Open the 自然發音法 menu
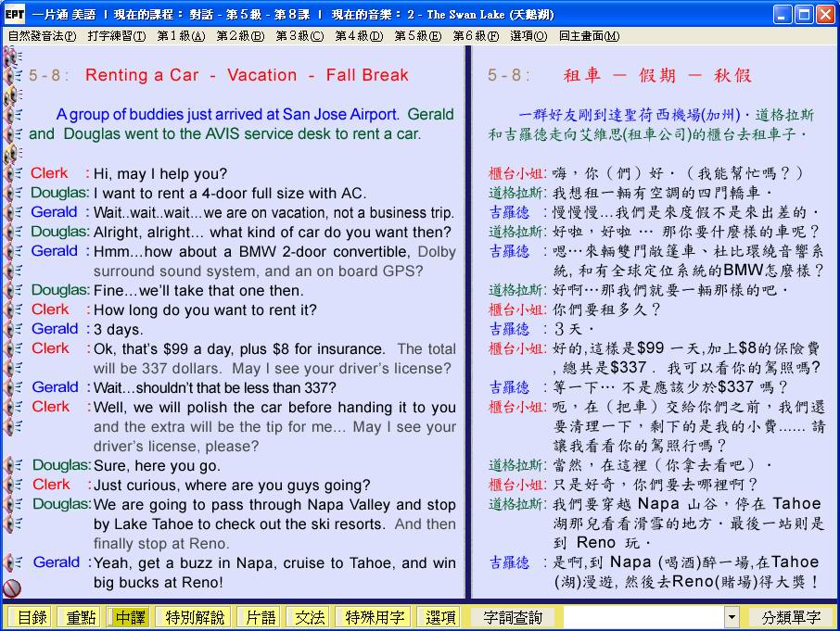The width and height of the screenshot is (840, 631). [42, 36]
